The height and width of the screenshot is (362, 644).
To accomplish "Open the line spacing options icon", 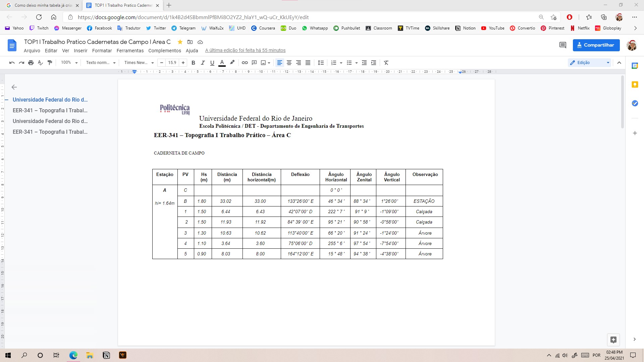I will pyautogui.click(x=321, y=63).
